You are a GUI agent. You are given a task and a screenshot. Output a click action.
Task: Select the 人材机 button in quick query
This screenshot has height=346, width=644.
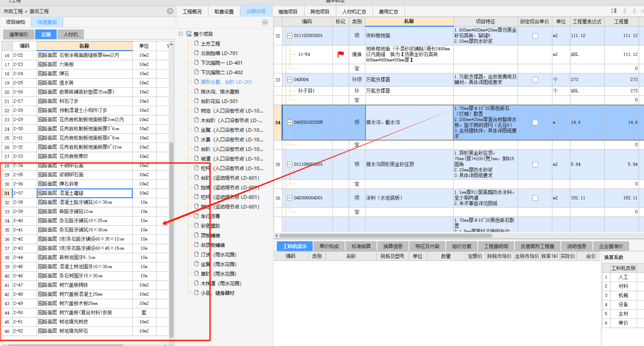pos(71,34)
